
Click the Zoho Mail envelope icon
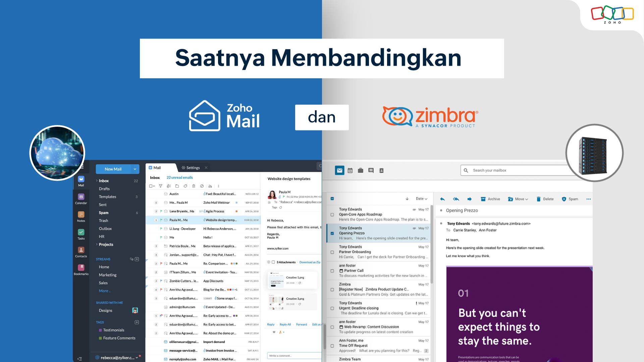(204, 117)
